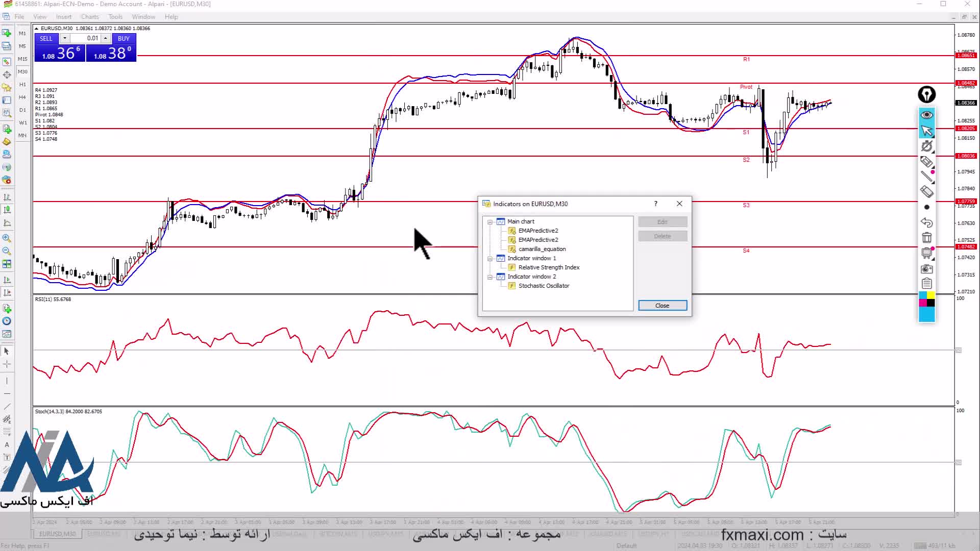The image size is (980, 551).
Task: Open the Charts menu
Action: click(90, 17)
